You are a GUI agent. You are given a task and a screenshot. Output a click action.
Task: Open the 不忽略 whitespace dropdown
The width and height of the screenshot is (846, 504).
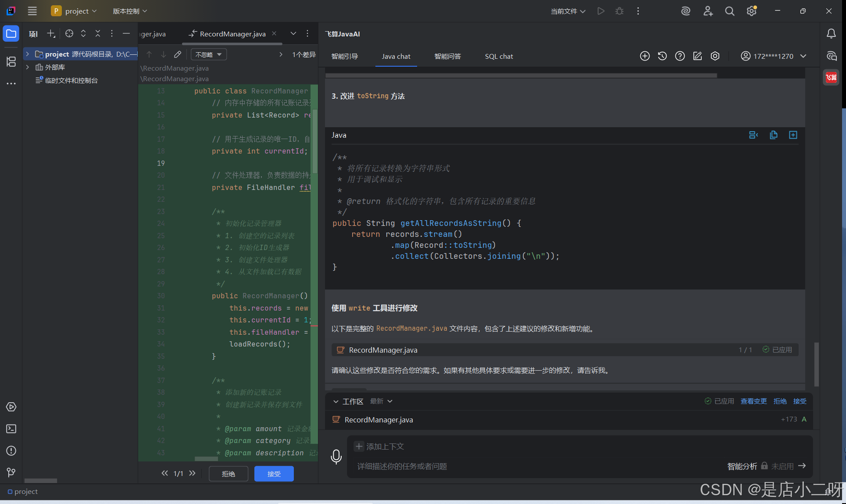pos(209,54)
